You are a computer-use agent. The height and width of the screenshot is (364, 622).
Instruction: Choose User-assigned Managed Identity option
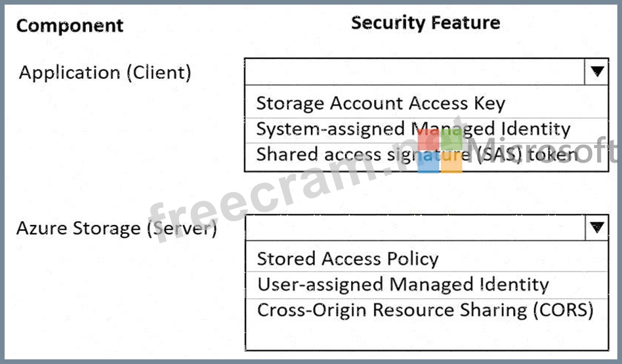click(402, 285)
